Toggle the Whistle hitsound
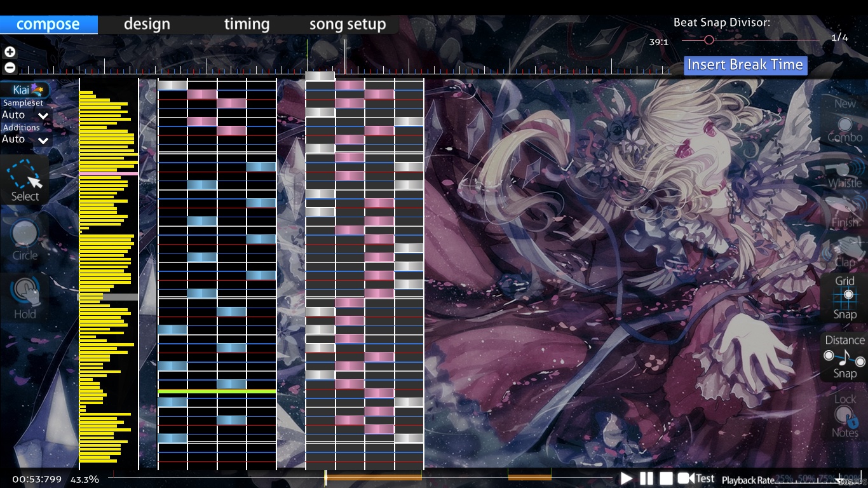The image size is (868, 488). tap(844, 173)
